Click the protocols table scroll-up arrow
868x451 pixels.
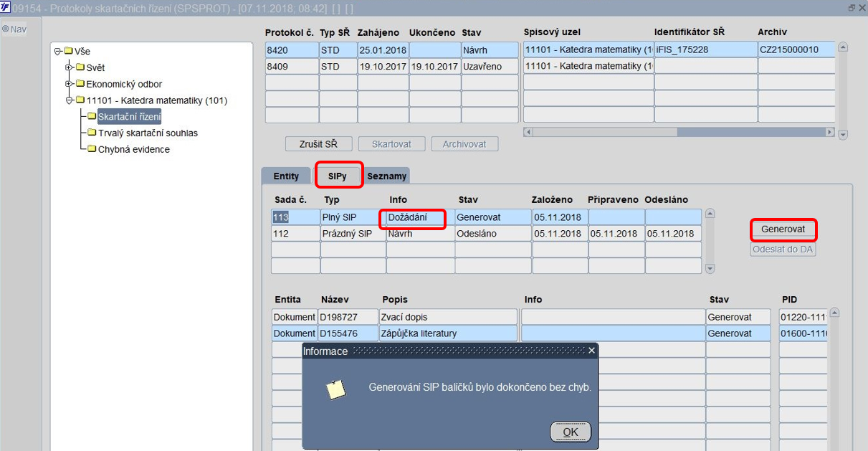843,47
